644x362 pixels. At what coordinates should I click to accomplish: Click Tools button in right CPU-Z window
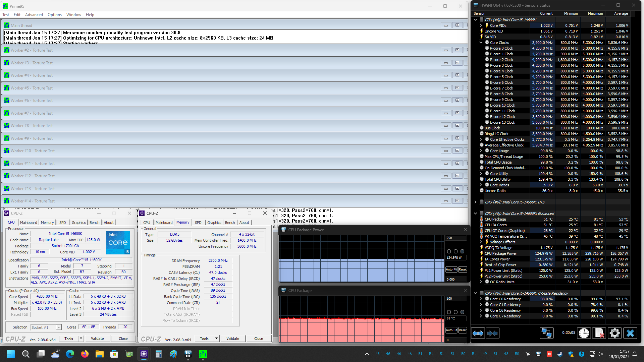[204, 339]
